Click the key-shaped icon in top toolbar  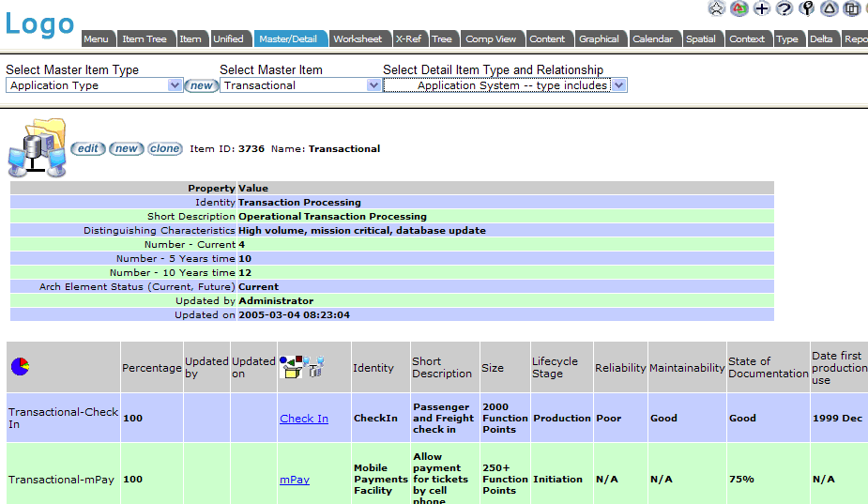coord(807,8)
